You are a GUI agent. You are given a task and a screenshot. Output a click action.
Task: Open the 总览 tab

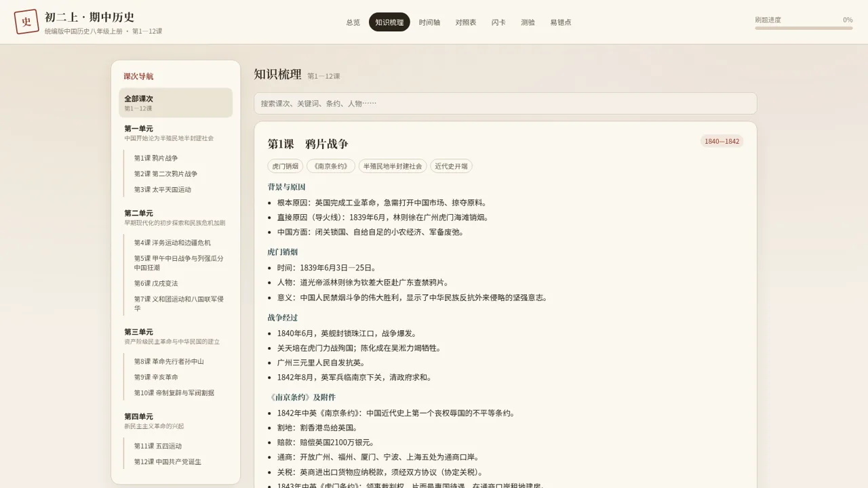353,22
